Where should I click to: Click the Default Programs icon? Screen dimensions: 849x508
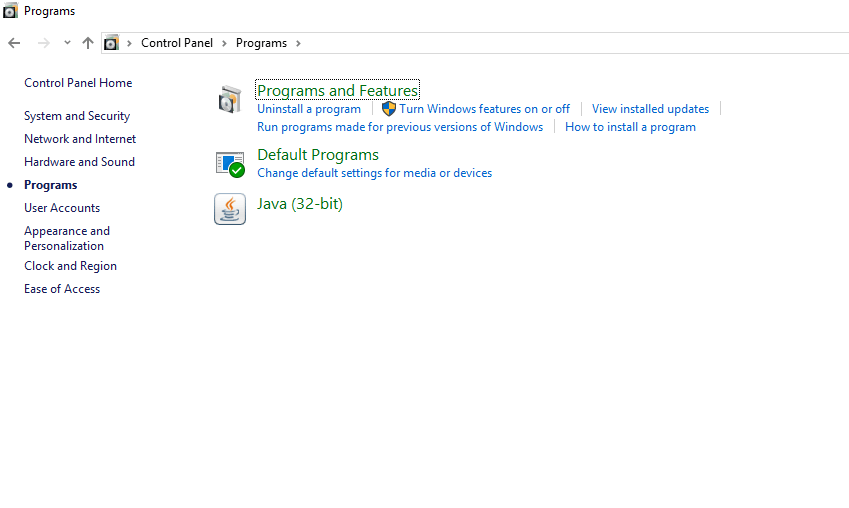click(230, 164)
